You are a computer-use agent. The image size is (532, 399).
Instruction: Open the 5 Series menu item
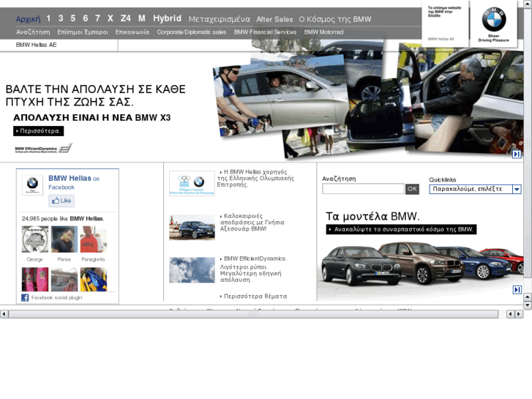[x=73, y=18]
